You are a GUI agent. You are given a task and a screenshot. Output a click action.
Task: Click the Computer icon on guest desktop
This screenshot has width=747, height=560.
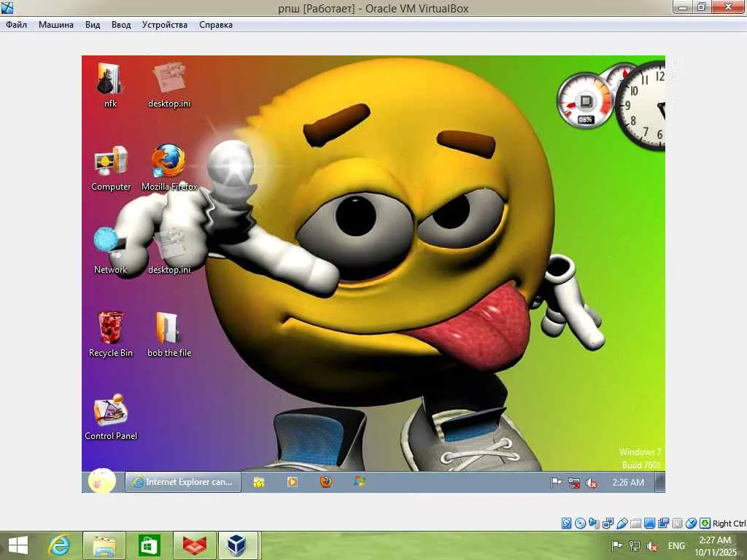tap(111, 162)
